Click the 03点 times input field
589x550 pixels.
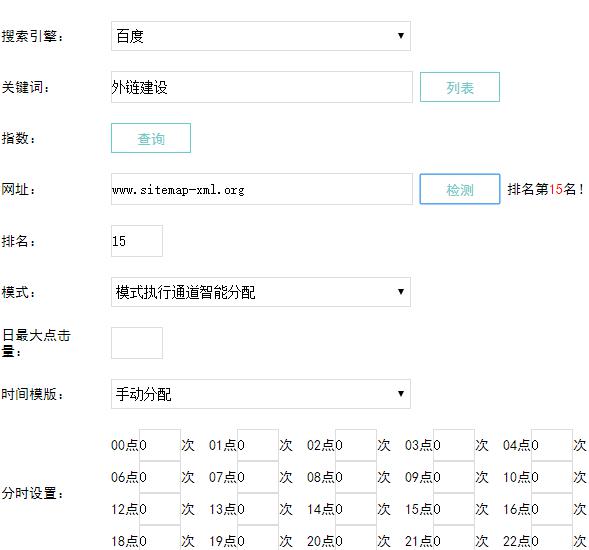point(454,445)
